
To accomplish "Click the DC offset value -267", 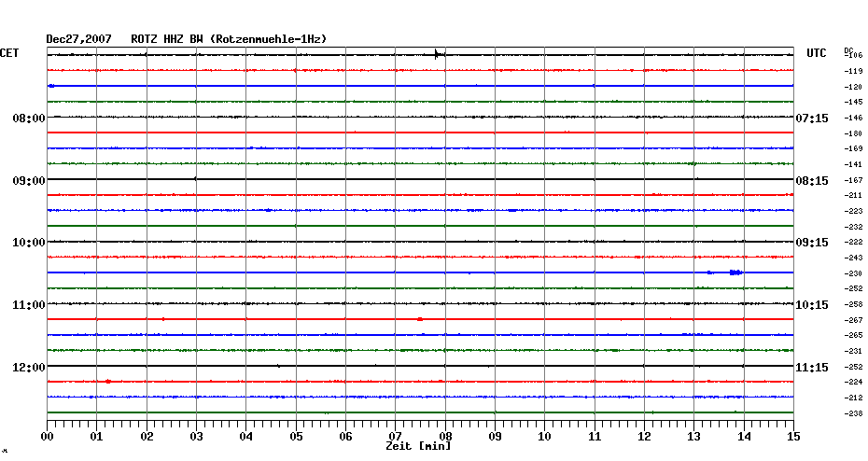I will [854, 320].
